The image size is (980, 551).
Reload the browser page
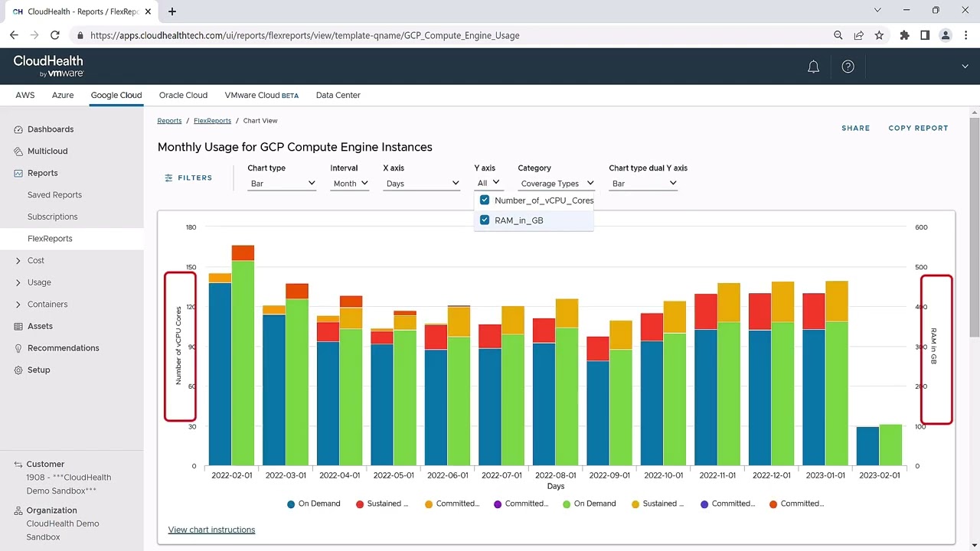tap(55, 35)
